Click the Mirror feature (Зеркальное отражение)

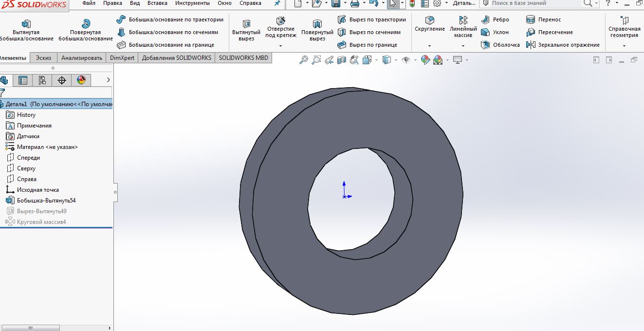563,45
